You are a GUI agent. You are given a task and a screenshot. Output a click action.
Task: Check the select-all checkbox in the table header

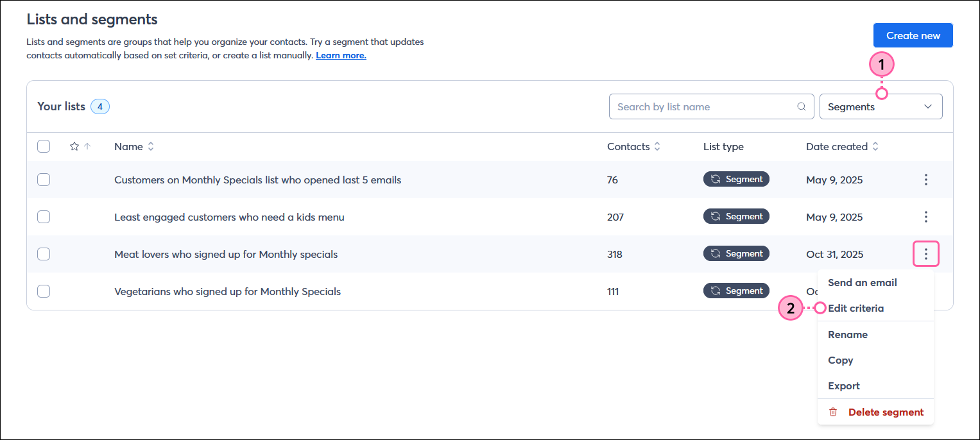43,146
